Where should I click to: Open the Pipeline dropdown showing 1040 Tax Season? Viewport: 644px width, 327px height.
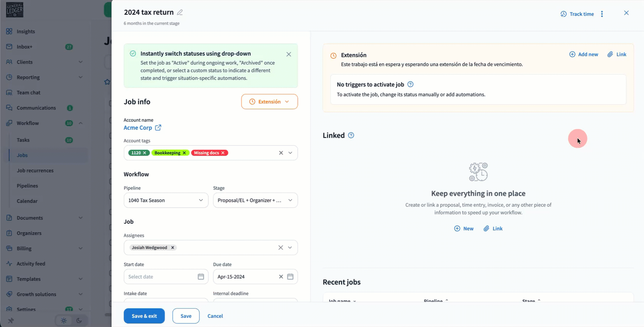tap(166, 200)
